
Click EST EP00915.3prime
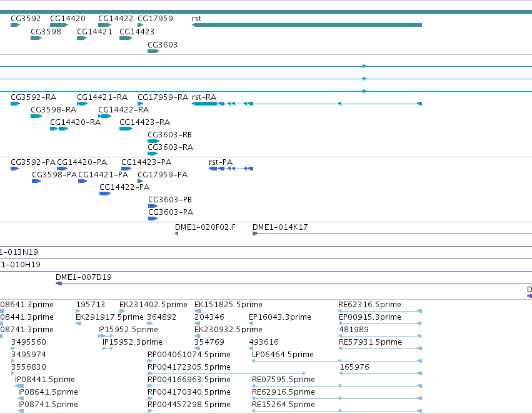370,317
